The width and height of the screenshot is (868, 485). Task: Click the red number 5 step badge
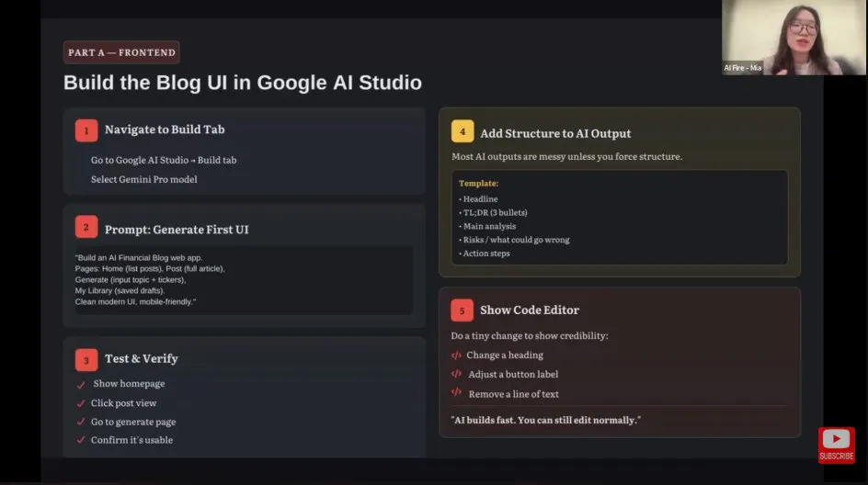click(x=462, y=310)
